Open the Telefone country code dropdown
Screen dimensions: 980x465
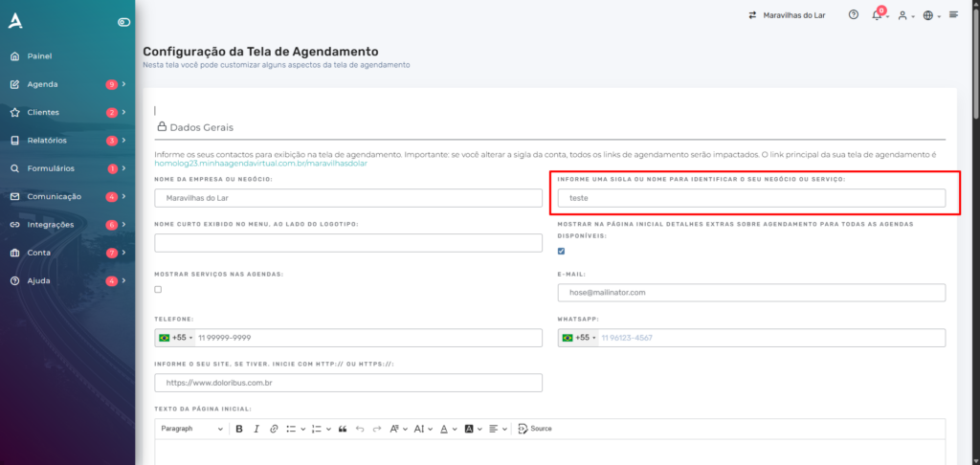(x=175, y=338)
